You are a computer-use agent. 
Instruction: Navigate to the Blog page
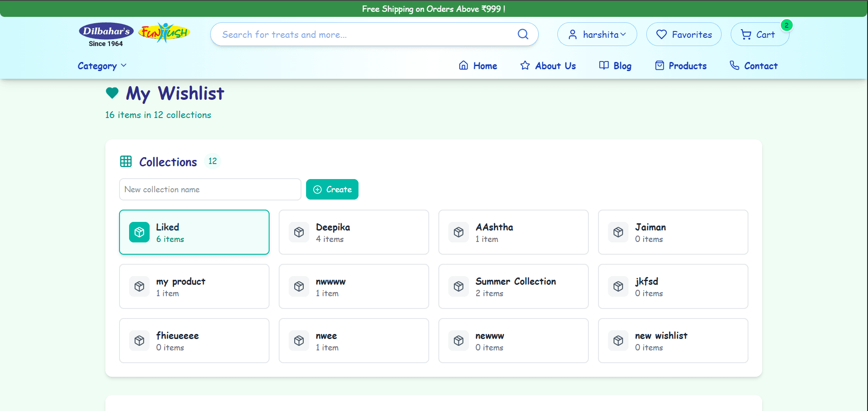tap(615, 66)
